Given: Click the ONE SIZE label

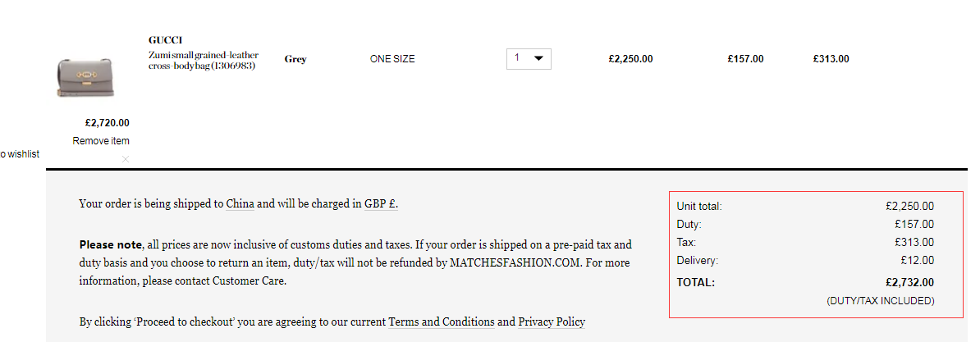Looking at the screenshot, I should pos(392,59).
